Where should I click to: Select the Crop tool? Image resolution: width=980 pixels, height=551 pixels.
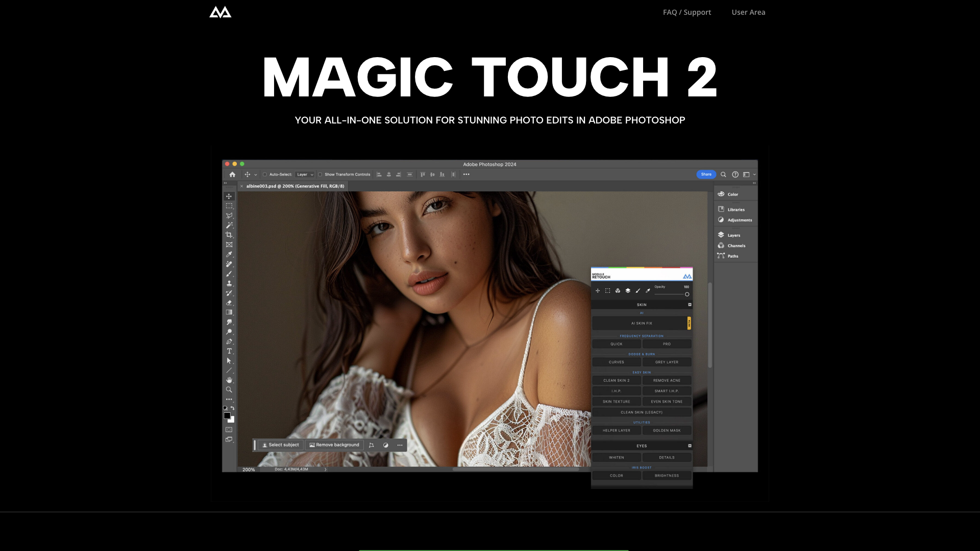pyautogui.click(x=230, y=235)
